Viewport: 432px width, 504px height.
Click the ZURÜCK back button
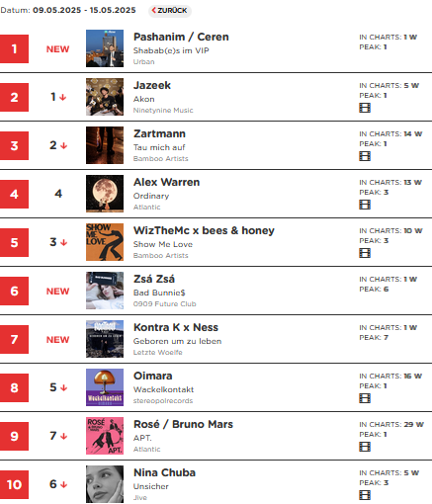[170, 11]
